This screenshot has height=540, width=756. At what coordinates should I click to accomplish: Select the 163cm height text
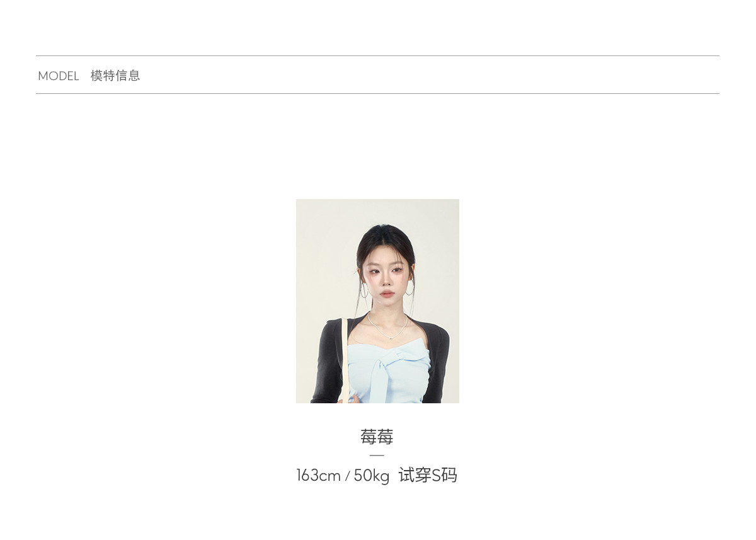(x=318, y=476)
